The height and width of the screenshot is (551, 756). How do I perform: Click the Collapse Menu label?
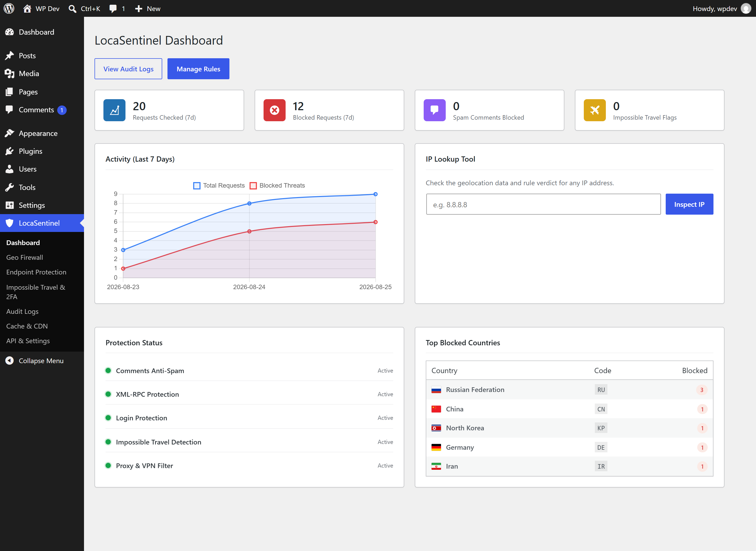(x=41, y=361)
